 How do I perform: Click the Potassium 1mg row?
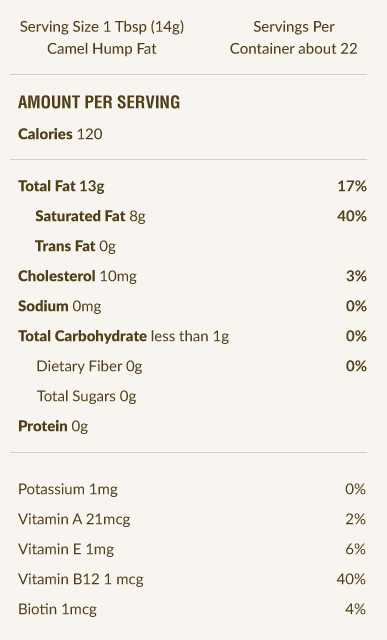192,489
